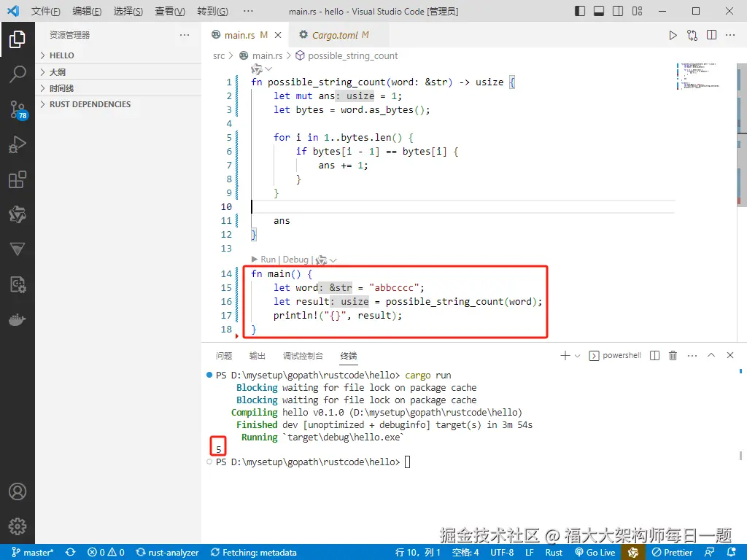Open the 查看(V) menu

tap(170, 11)
